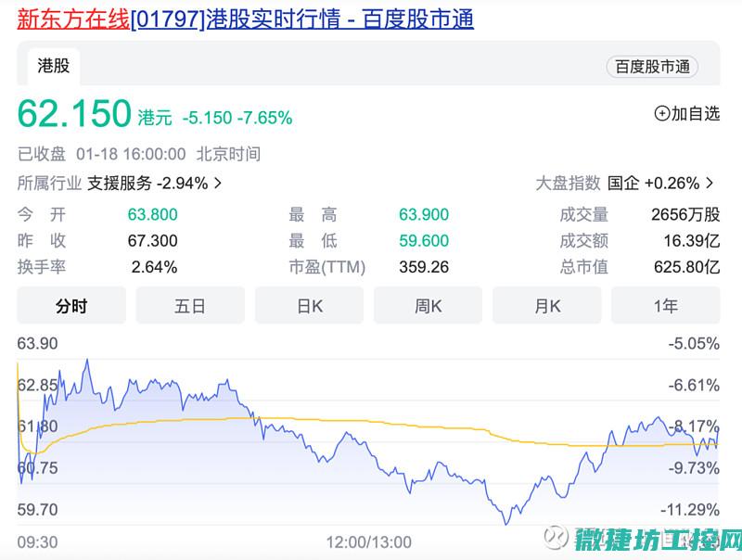Click the previous close 67.300
The height and width of the screenshot is (560, 742).
tap(152, 241)
